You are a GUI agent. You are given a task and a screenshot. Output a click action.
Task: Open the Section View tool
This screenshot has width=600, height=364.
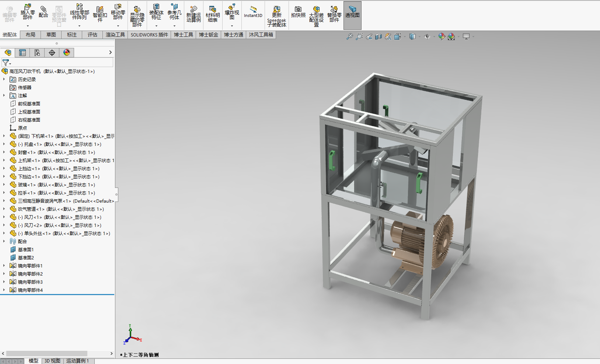click(x=378, y=36)
